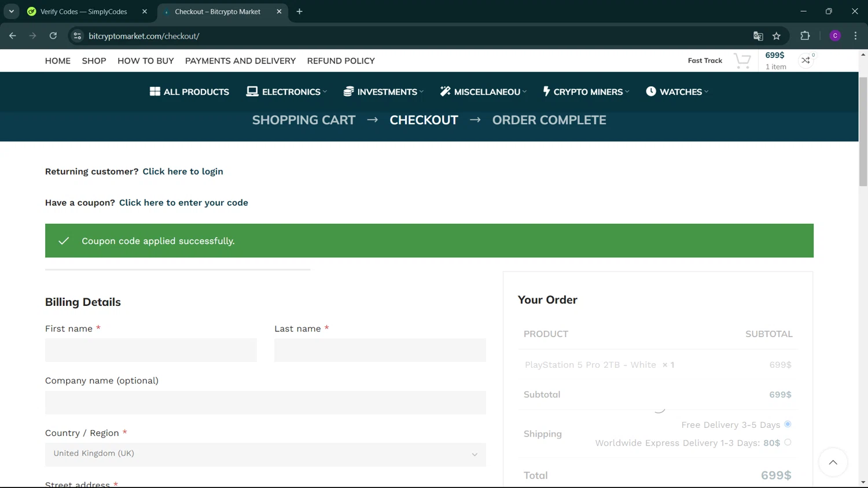Click PlayStation 5 Pro 2TB - White product
Screen dimensions: 868x488
pyautogui.click(x=590, y=365)
